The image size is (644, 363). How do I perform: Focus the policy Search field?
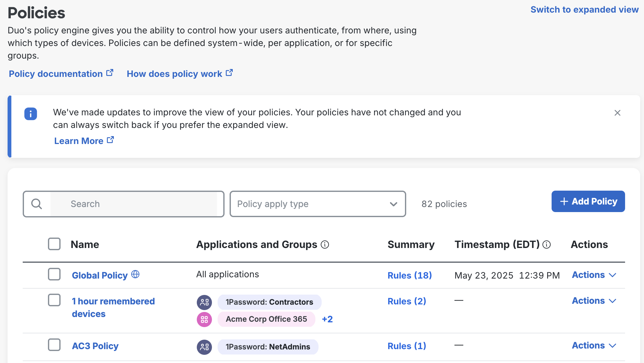(x=134, y=204)
